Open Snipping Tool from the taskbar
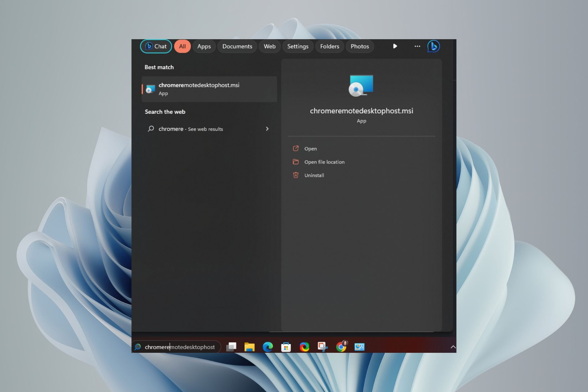The image size is (588, 392). (x=323, y=347)
